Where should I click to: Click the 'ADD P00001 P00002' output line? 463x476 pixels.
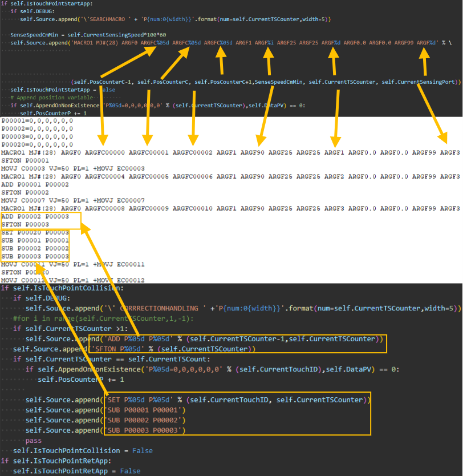(35, 185)
